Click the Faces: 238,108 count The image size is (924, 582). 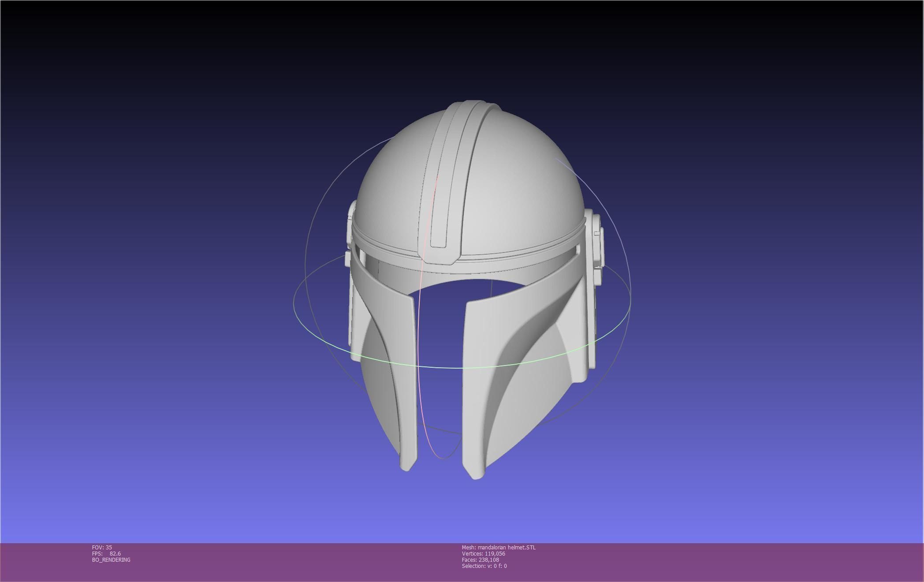(x=481, y=560)
